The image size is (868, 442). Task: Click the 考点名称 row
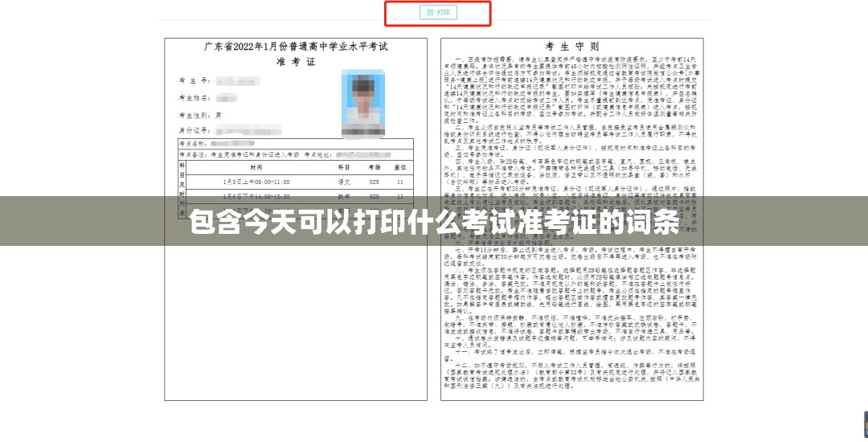coord(295,144)
